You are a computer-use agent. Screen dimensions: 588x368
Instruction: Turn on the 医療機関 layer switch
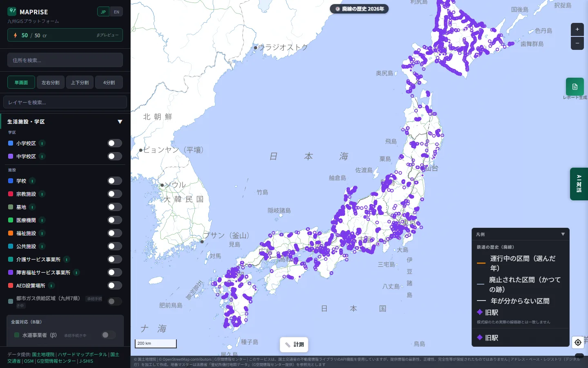(115, 220)
